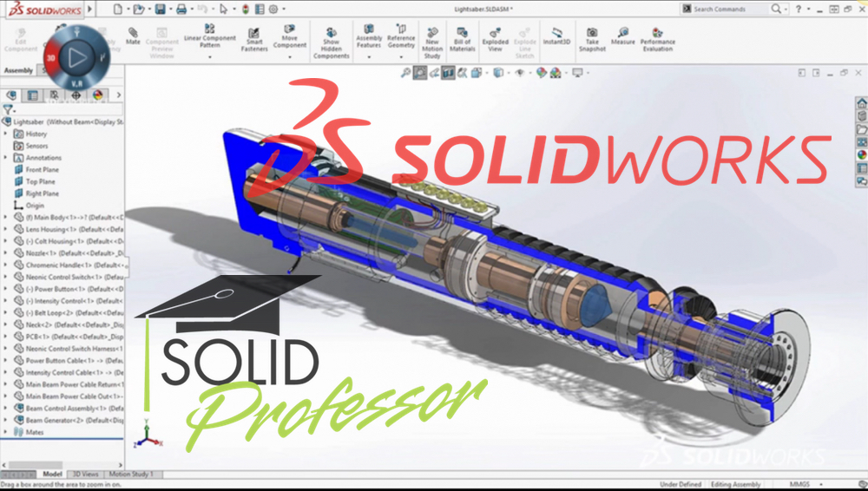Expand the SOLIDWORKS menu arrow
This screenshot has height=491, width=868.
click(89, 9)
